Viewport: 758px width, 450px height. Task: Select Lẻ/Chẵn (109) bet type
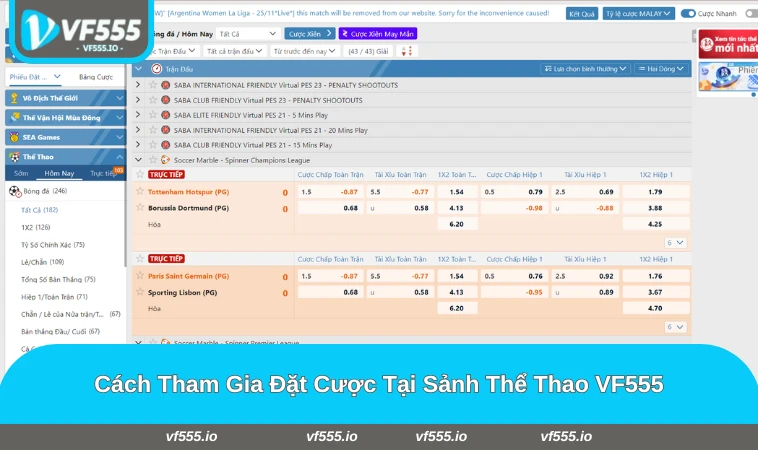[x=43, y=262]
